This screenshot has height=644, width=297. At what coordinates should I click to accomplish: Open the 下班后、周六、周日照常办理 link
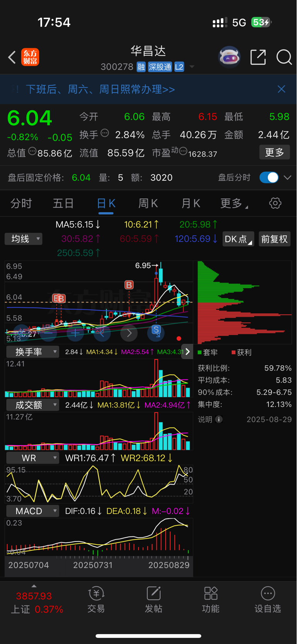[100, 89]
